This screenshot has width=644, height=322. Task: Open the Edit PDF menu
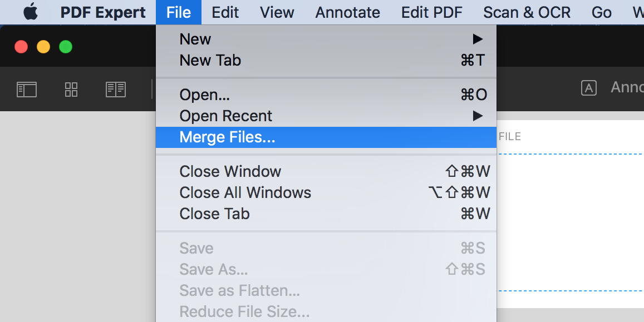(431, 12)
